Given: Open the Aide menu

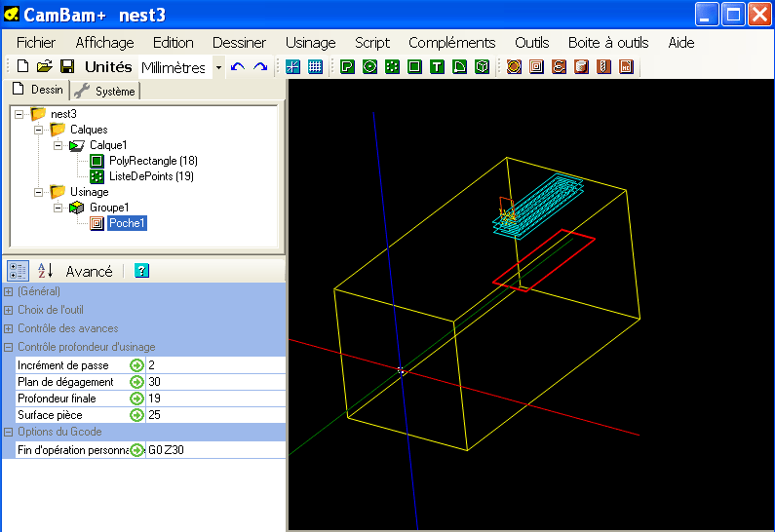Looking at the screenshot, I should tap(681, 43).
